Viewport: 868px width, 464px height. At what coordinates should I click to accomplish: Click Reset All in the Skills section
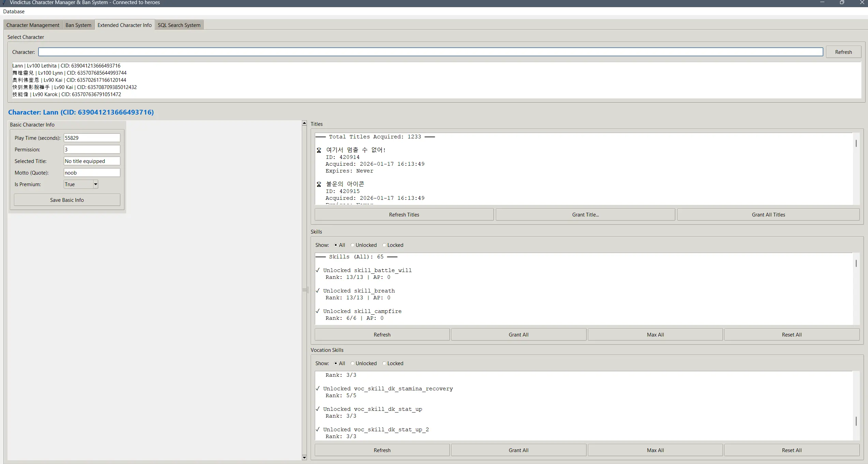792,335
